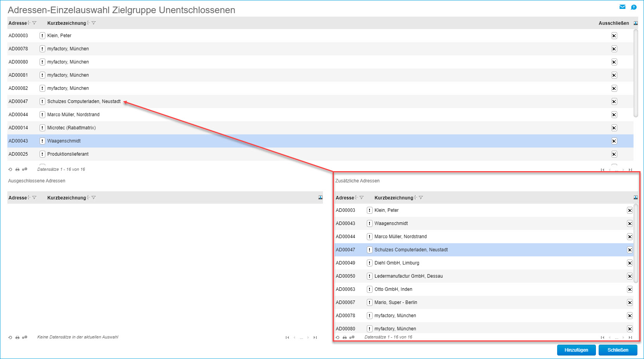Screen dimensions: 644x359
Task: Select Ledermanufactur GmbH, Dessau row text
Action: tap(409, 276)
